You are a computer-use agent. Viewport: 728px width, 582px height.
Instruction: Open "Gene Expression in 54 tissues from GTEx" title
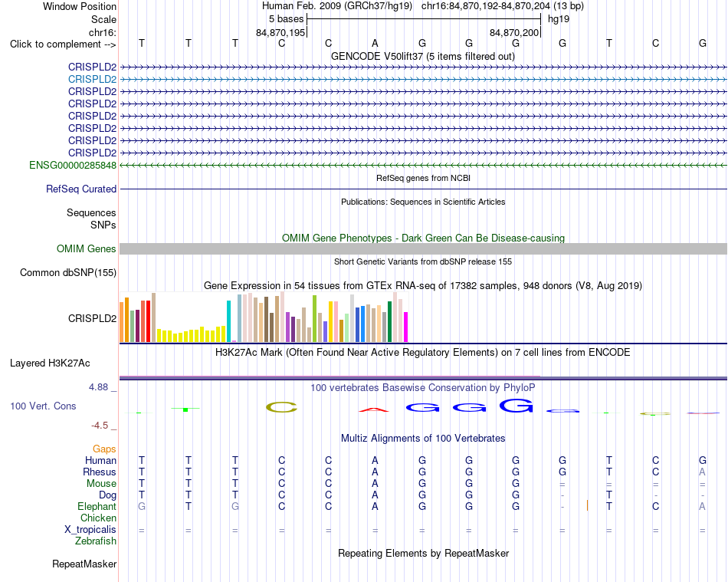423,286
